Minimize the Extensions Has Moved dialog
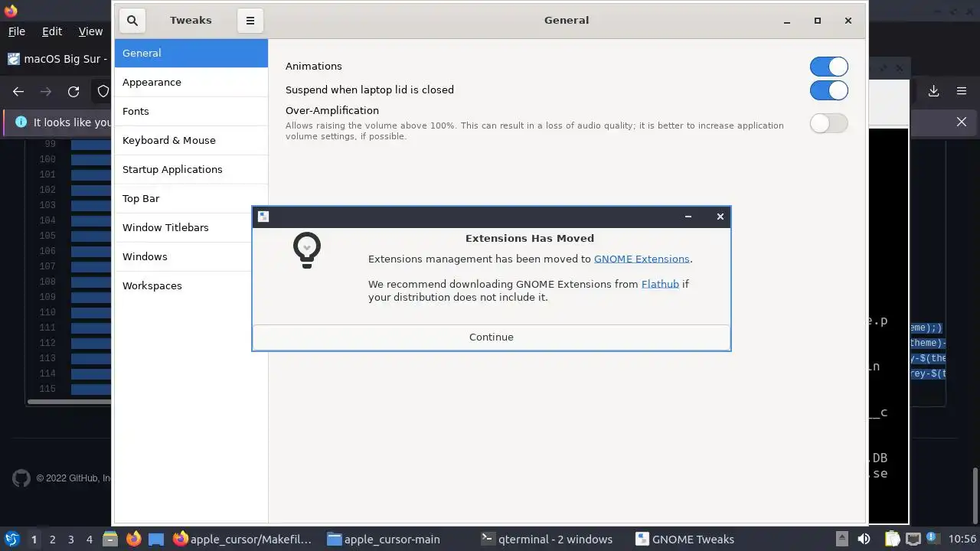 (688, 217)
